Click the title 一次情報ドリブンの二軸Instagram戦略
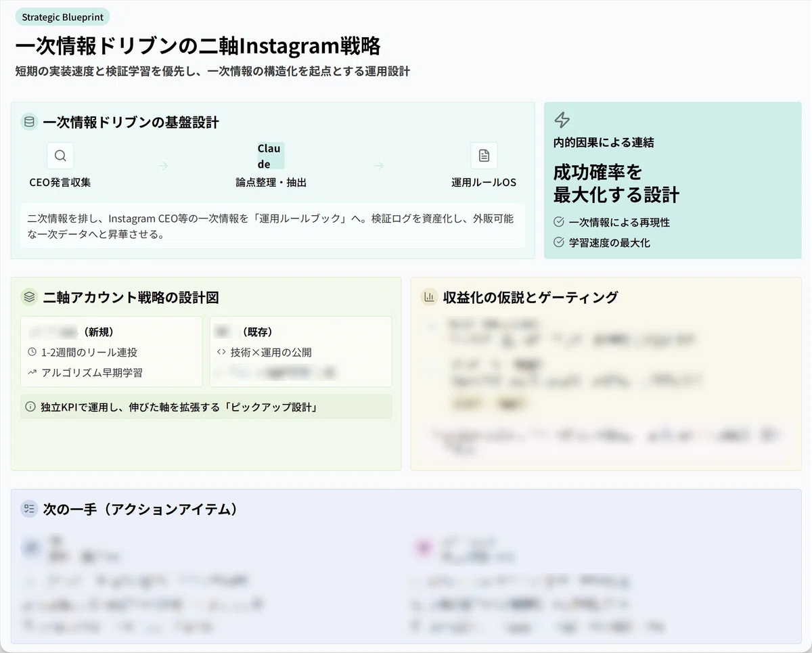This screenshot has height=653, width=812. [198, 46]
